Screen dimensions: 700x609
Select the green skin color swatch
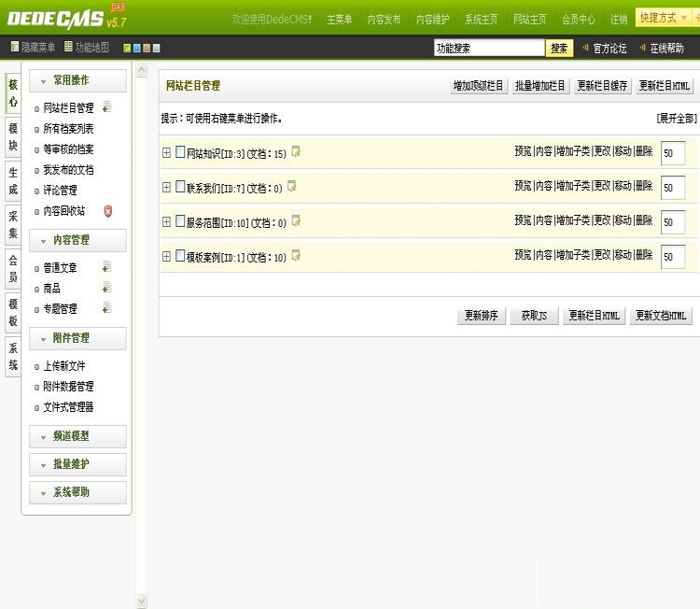point(127,48)
